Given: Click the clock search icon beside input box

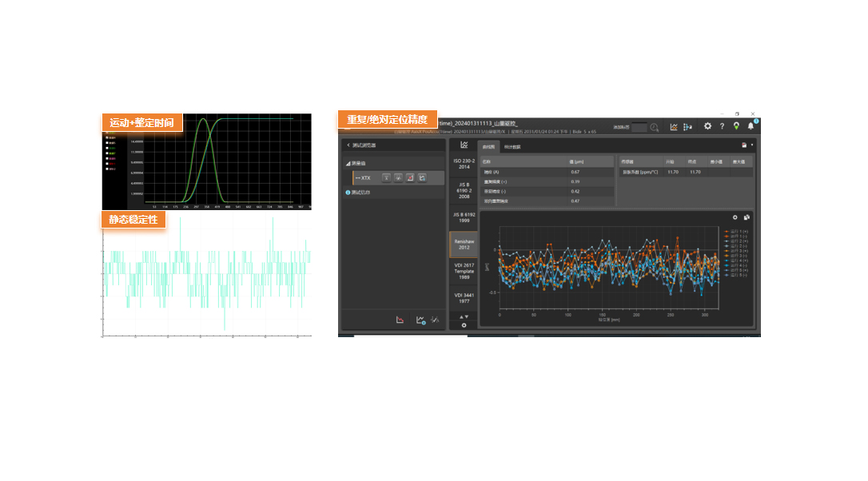Looking at the screenshot, I should tap(655, 127).
